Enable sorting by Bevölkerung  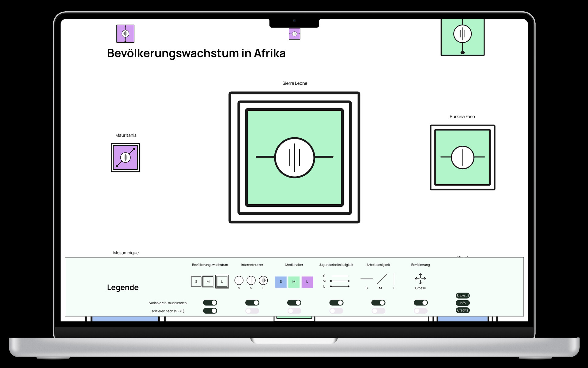click(x=421, y=311)
